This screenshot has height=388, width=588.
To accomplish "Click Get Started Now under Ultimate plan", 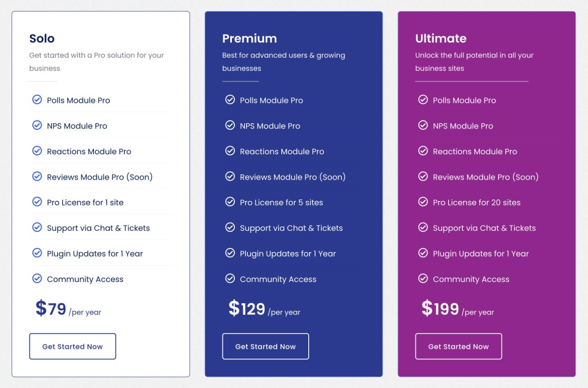I will [x=459, y=346].
